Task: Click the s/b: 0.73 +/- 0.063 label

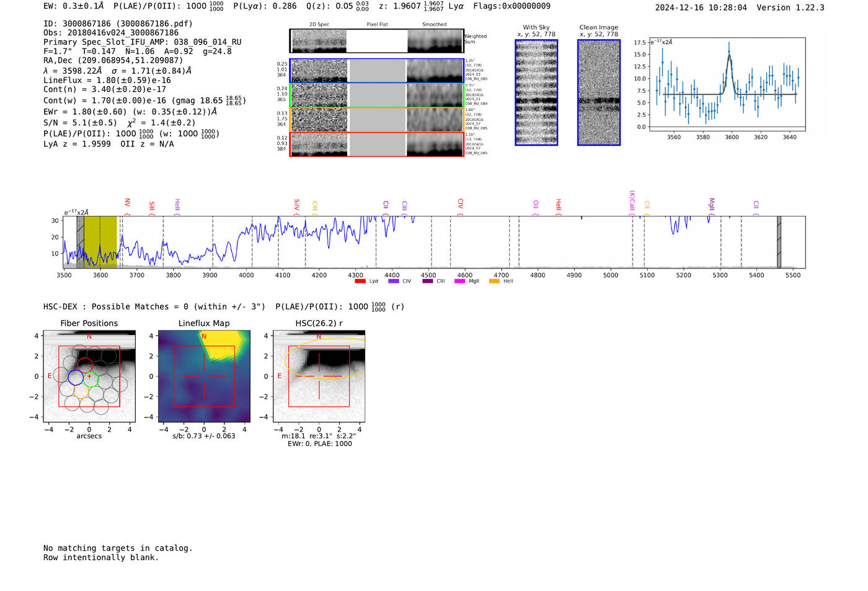Action: coord(204,436)
